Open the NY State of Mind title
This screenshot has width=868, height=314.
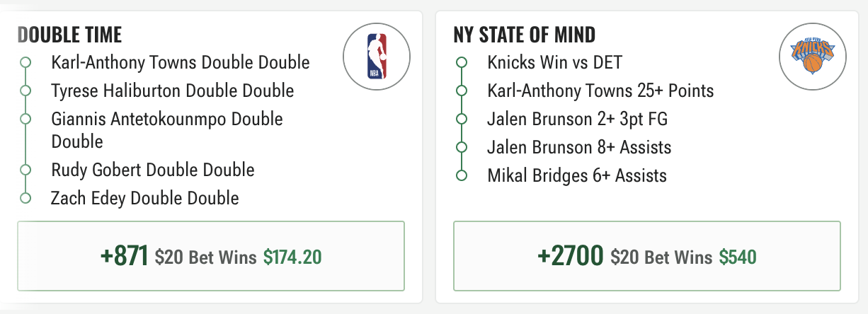(x=525, y=35)
